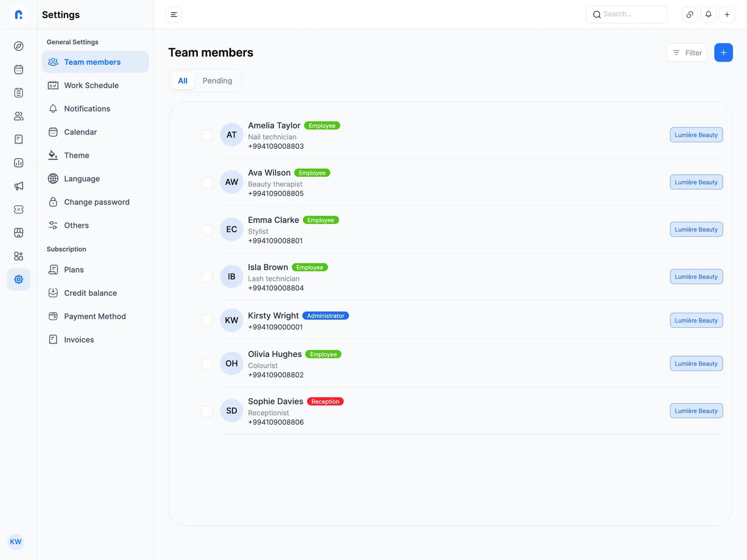Click the app logo at top left
The image size is (747, 560).
(x=19, y=14)
